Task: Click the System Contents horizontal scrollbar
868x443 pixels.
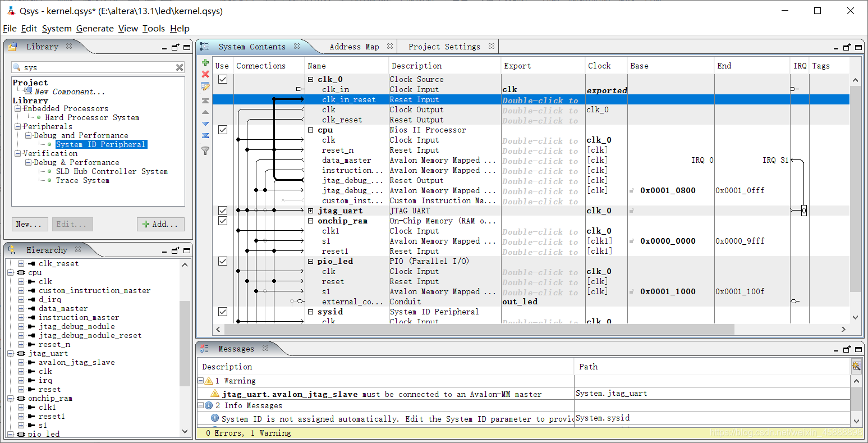Action: pyautogui.click(x=479, y=329)
